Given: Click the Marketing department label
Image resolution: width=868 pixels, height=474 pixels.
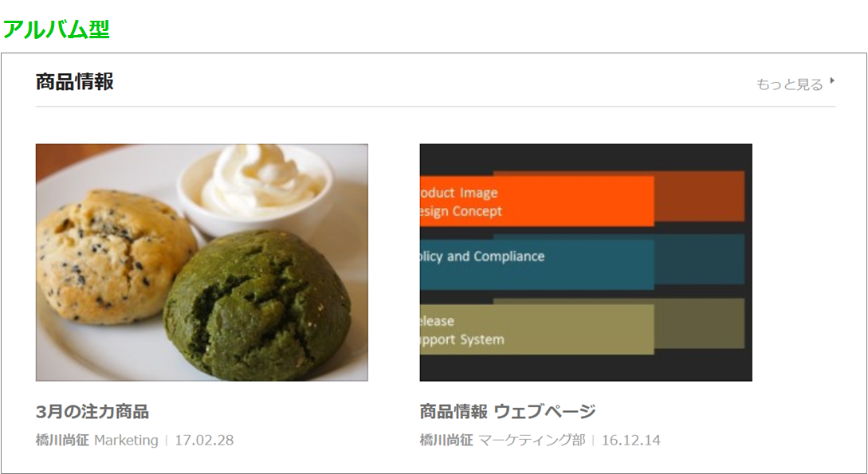Looking at the screenshot, I should tap(126, 441).
